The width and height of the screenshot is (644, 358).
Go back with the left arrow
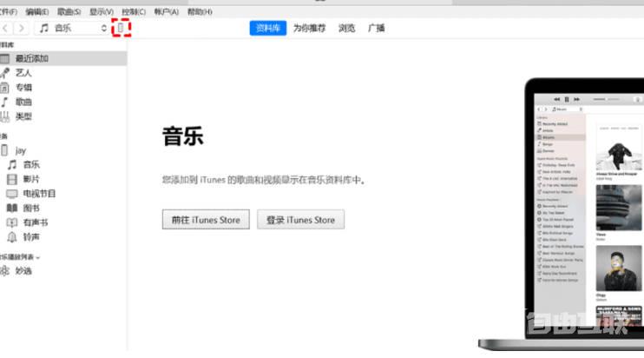coord(6,28)
